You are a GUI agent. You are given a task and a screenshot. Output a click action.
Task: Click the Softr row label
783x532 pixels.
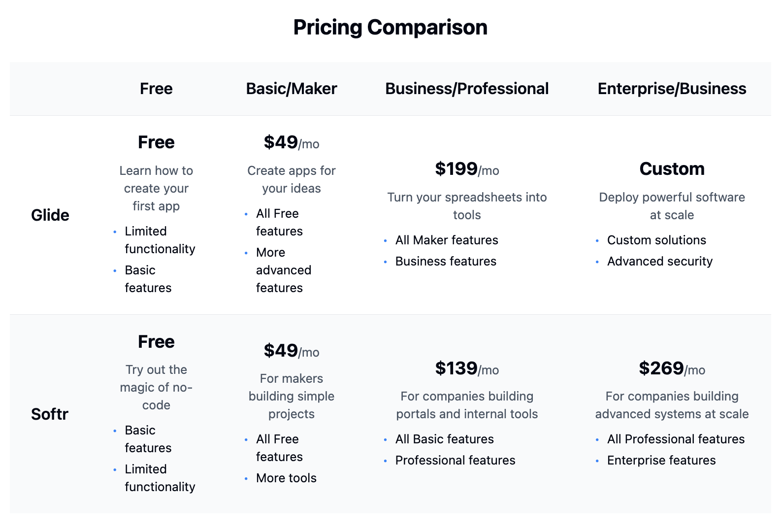49,414
